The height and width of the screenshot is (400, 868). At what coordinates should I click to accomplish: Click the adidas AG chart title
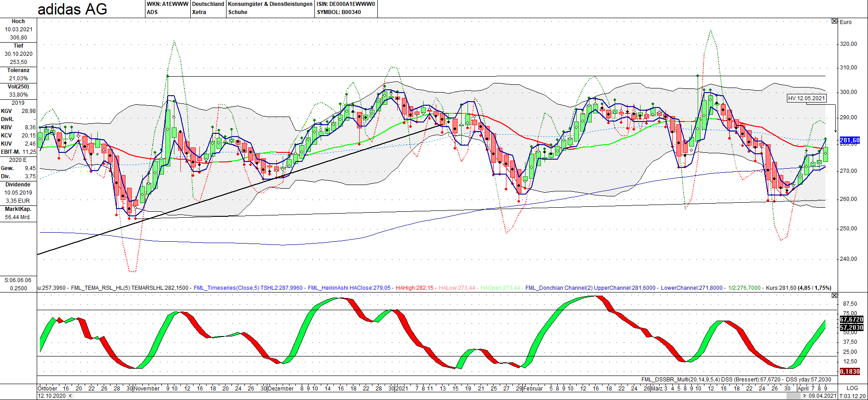tap(72, 9)
